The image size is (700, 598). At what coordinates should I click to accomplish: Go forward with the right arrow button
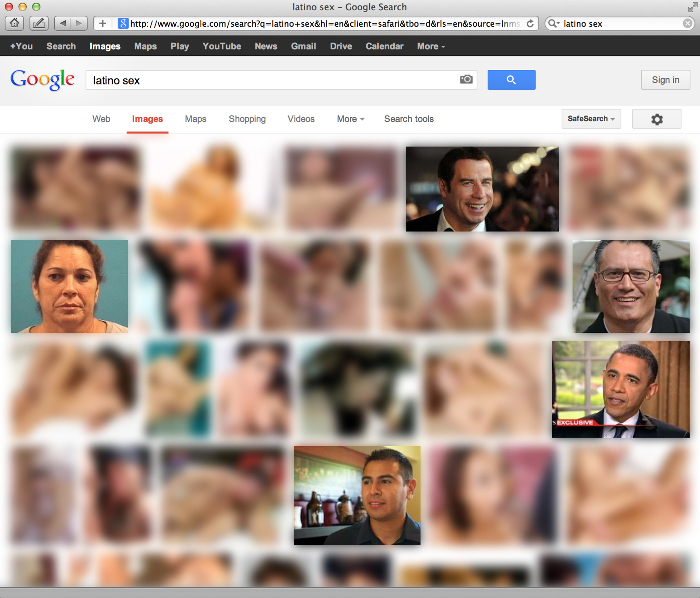(x=79, y=23)
